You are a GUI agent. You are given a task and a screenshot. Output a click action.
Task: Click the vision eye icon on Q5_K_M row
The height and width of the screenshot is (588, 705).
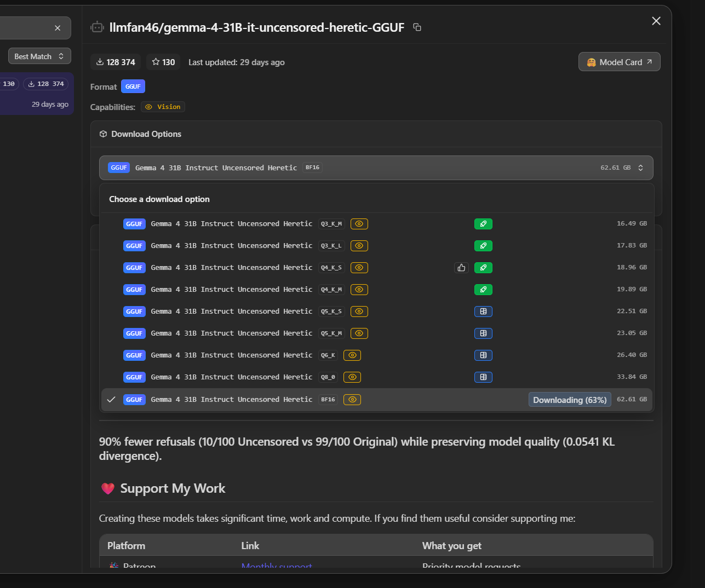tap(359, 333)
